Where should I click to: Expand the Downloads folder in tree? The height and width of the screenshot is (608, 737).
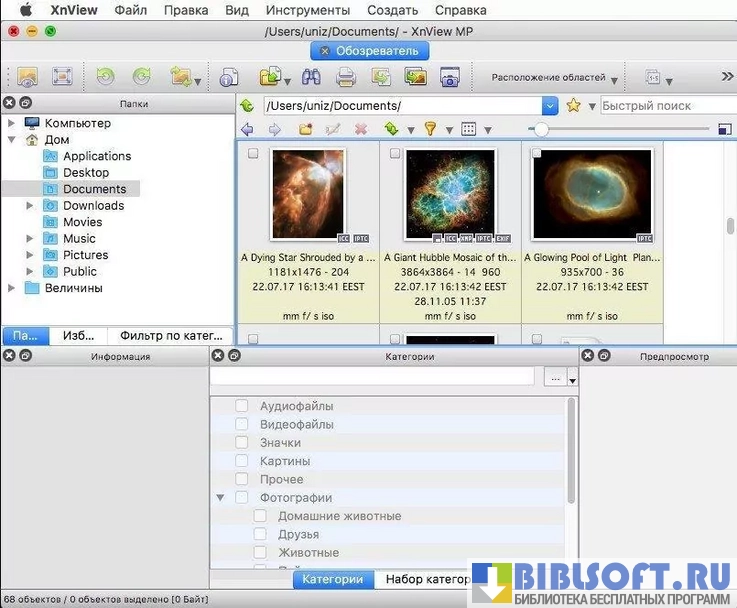[x=31, y=206]
